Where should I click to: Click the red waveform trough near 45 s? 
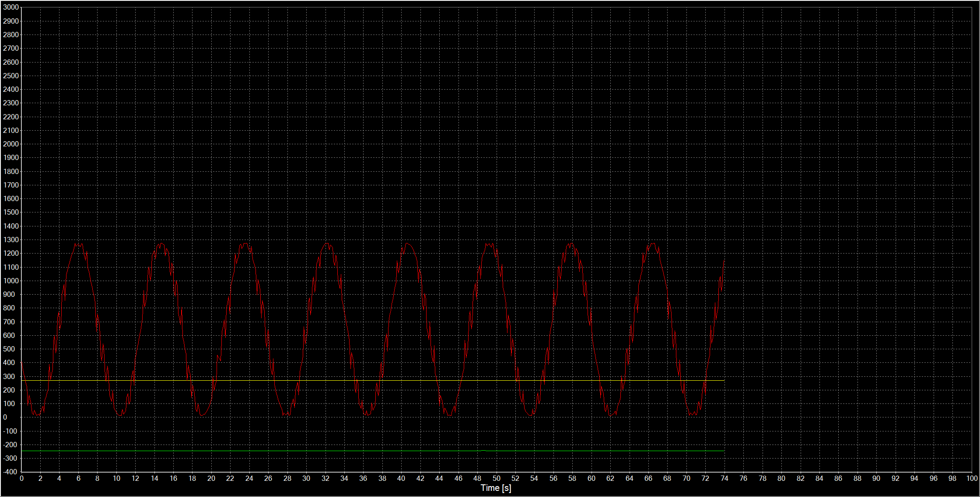tap(449, 415)
